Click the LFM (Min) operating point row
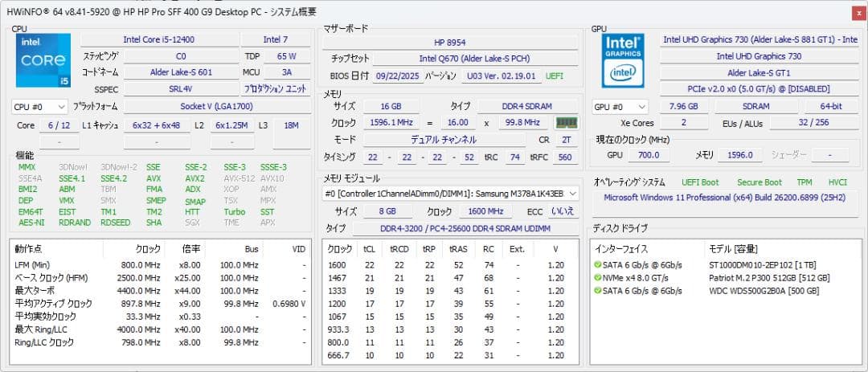The width and height of the screenshot is (868, 372). [161, 265]
